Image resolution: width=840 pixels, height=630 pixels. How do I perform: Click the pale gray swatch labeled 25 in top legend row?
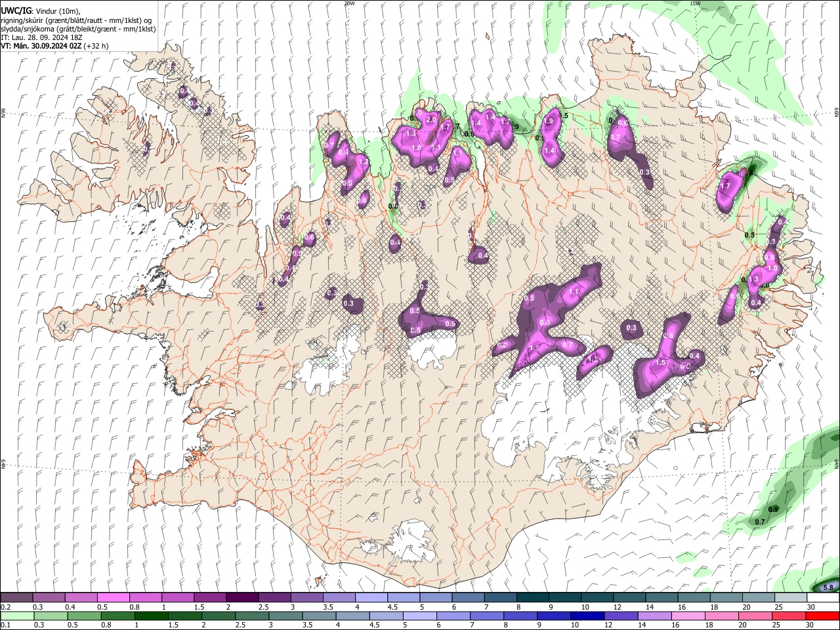pyautogui.click(x=790, y=598)
